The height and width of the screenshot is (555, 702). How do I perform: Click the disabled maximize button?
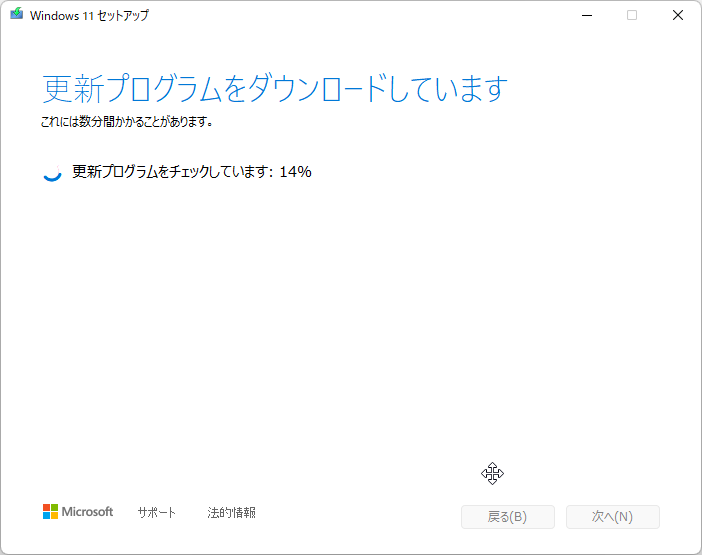coord(632,15)
